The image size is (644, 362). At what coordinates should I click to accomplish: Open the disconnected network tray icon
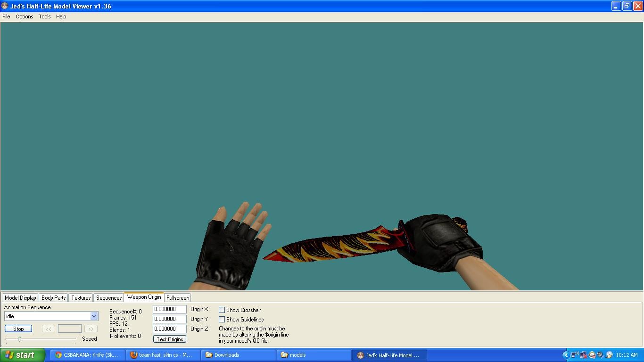[x=584, y=355]
